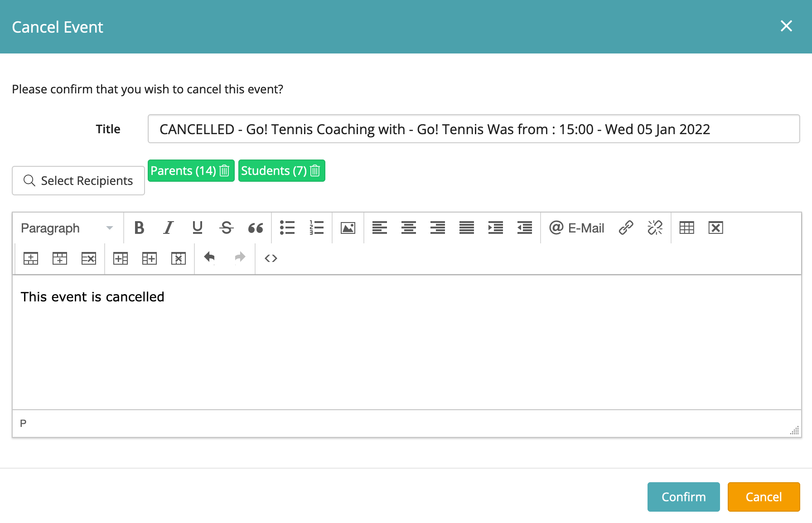The image size is (812, 523).
Task: Center align the text
Action: (x=408, y=228)
